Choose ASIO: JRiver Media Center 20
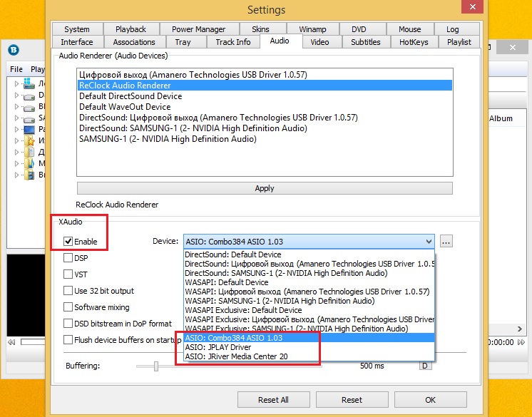The width and height of the screenshot is (532, 417). click(x=309, y=356)
